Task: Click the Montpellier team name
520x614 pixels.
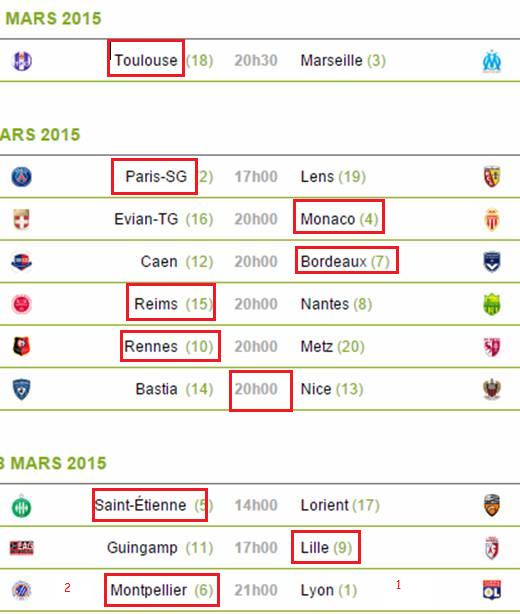Action: pos(148,590)
